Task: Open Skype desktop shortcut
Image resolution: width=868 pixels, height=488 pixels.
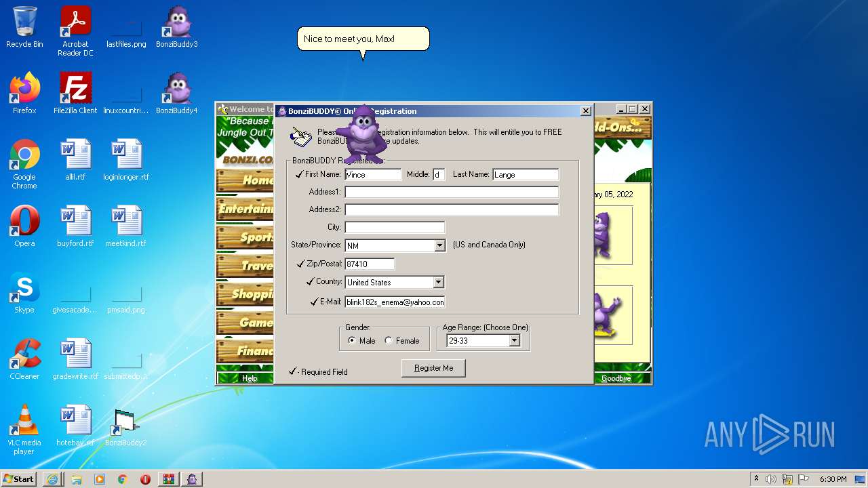Action: (x=24, y=293)
